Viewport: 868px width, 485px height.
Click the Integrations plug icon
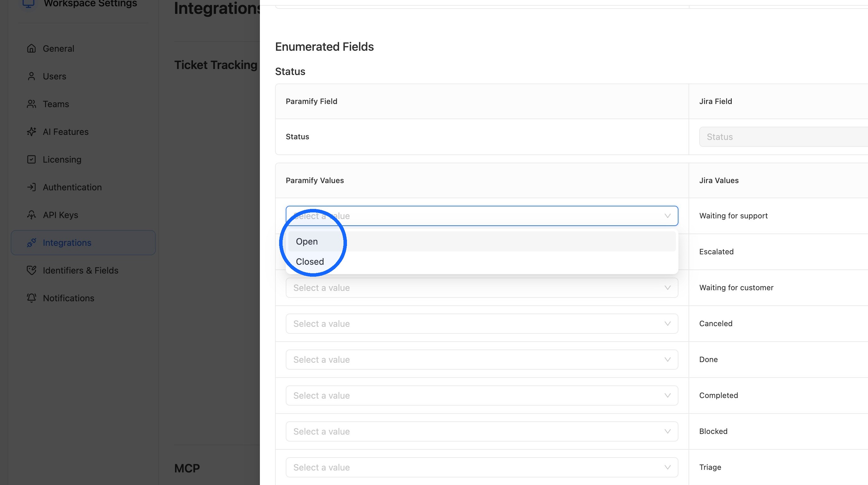[x=31, y=243]
